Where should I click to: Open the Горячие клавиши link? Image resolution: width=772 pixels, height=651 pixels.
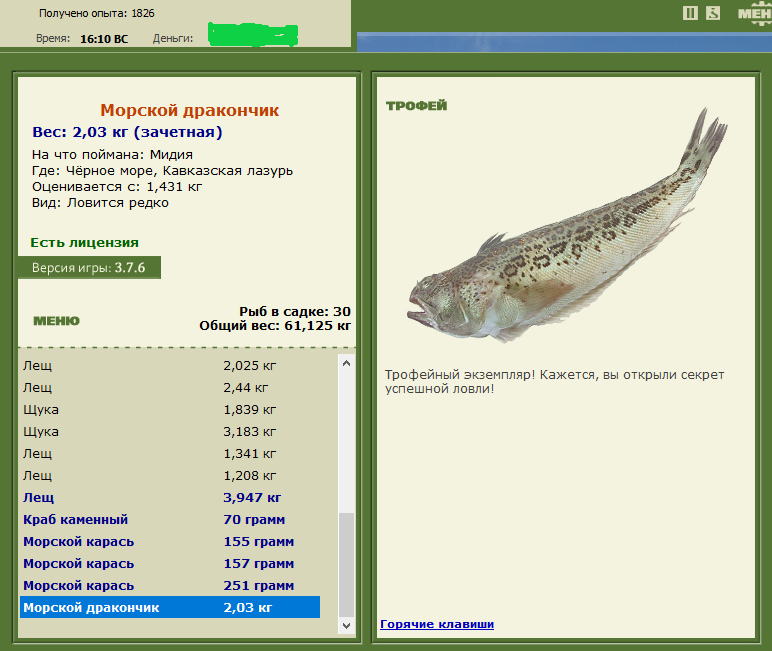(x=437, y=624)
